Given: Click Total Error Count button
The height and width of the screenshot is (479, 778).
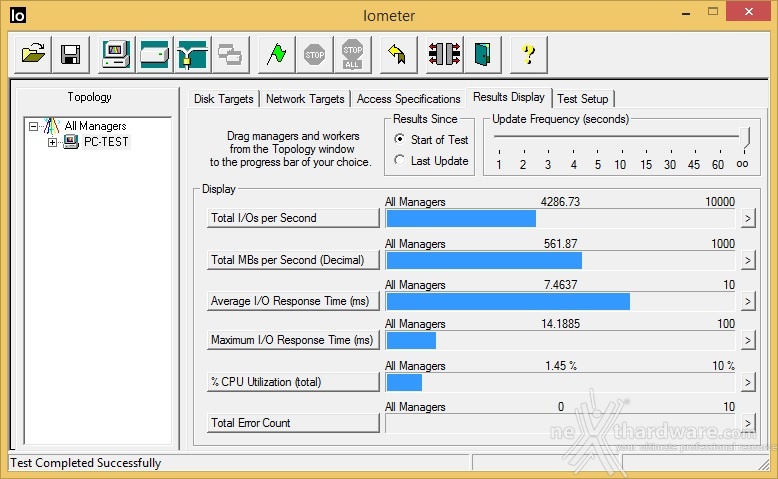Looking at the screenshot, I should [x=293, y=423].
